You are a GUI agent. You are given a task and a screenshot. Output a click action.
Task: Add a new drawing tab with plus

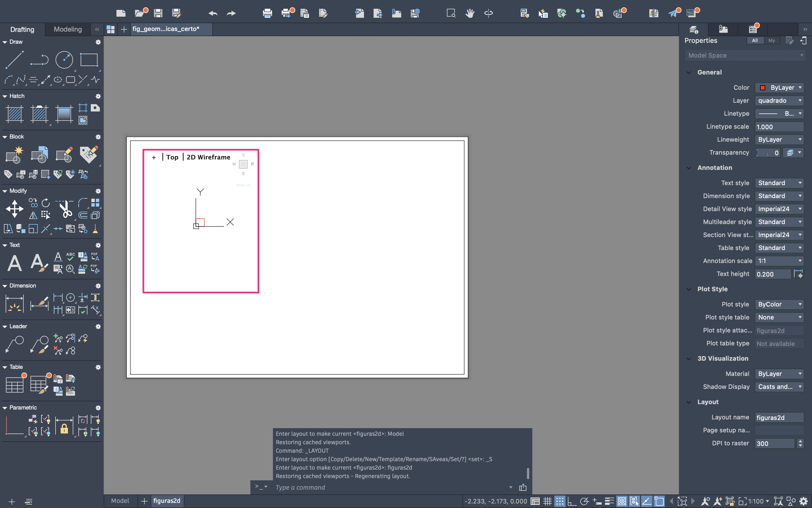(x=124, y=29)
